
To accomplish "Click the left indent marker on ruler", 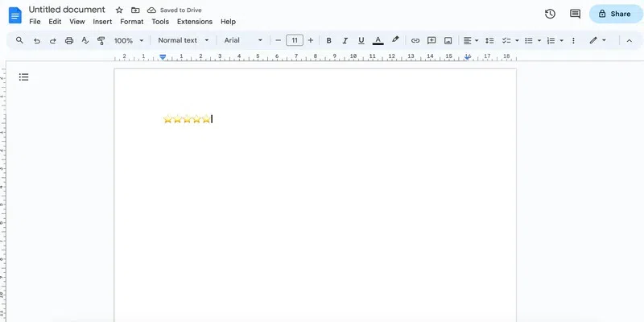I will coord(163,57).
